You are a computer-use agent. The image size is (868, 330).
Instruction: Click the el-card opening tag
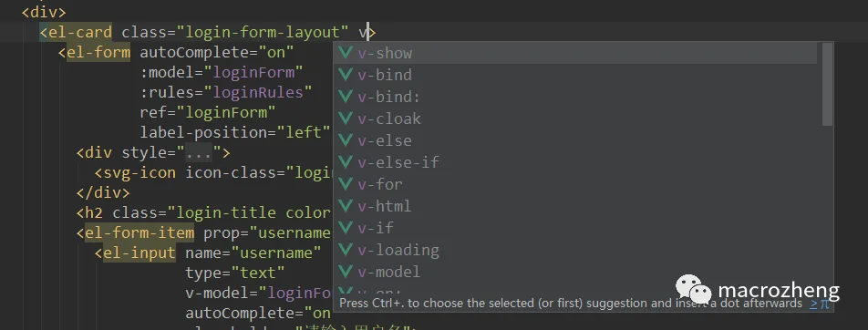pos(76,33)
